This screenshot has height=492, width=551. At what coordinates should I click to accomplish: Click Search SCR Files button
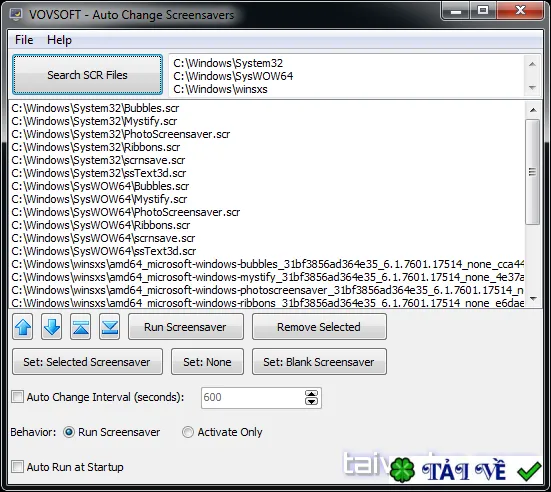point(87,75)
